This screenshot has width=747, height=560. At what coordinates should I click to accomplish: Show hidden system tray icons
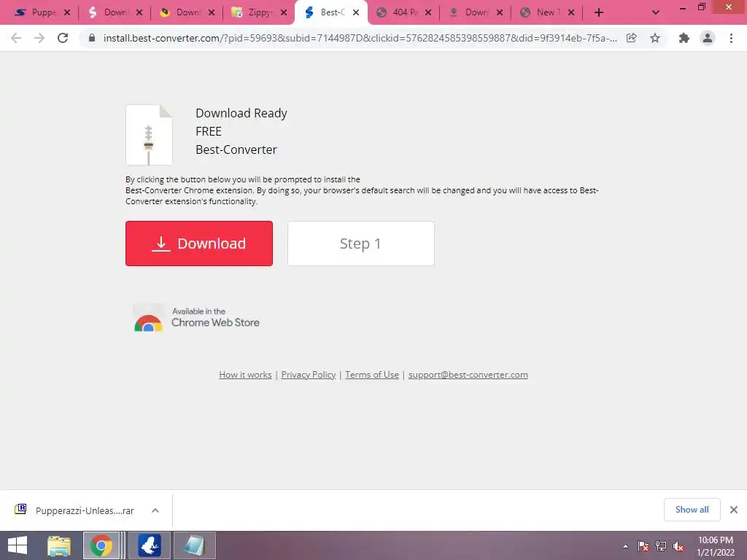pyautogui.click(x=625, y=546)
